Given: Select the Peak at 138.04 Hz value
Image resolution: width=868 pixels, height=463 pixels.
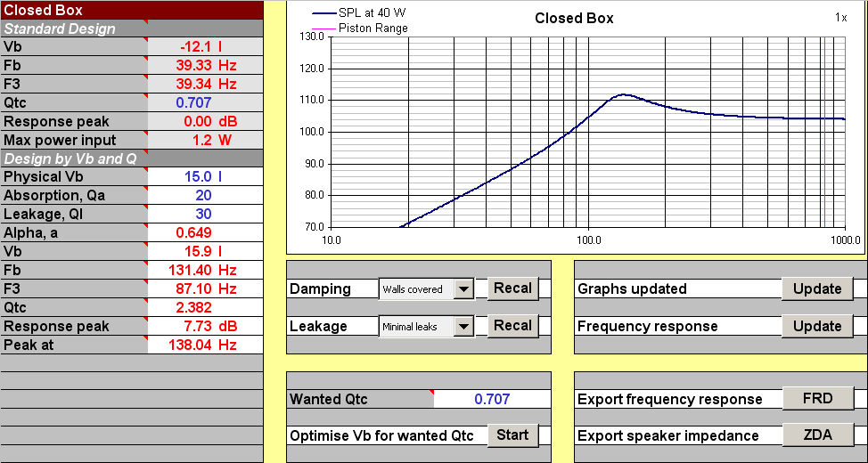Looking at the screenshot, I should 205,345.
